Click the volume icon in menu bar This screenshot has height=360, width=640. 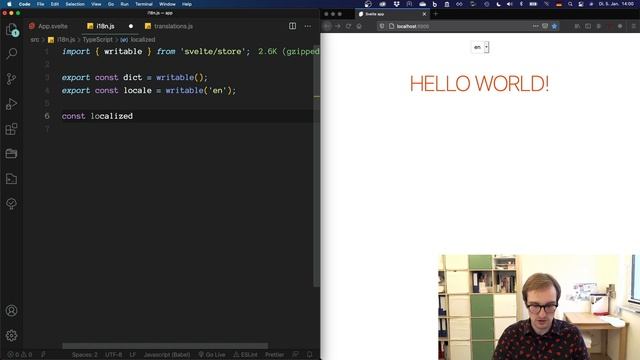pos(509,4)
